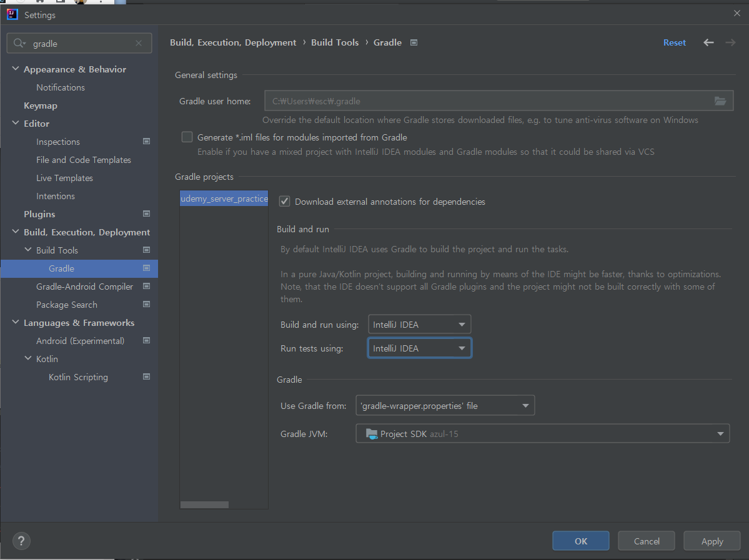The image size is (749, 560).
Task: Navigate forward with the right arrow
Action: click(730, 42)
